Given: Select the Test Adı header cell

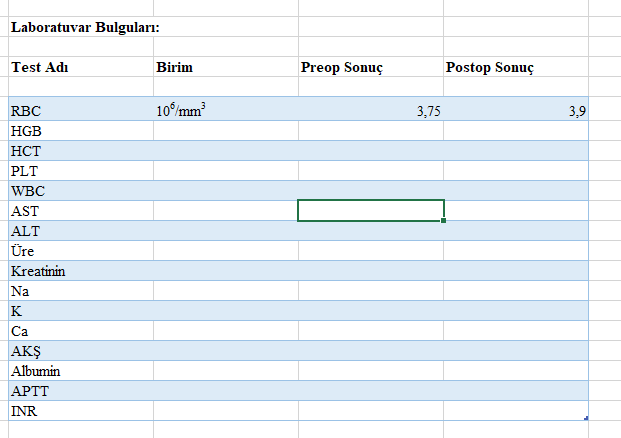Looking at the screenshot, I should (x=81, y=67).
